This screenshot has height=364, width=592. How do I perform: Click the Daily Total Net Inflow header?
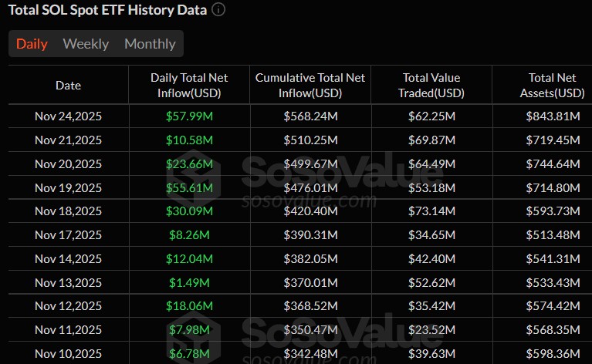click(x=189, y=86)
